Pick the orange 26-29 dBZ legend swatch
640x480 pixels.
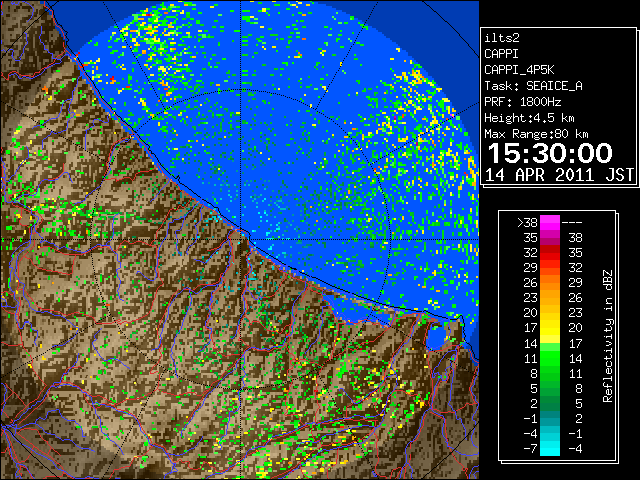pos(550,282)
